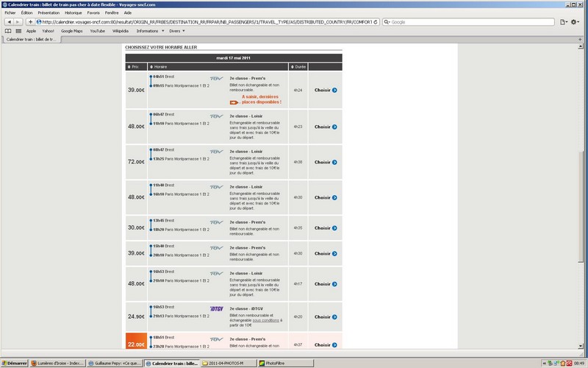Open the Démarrer start button
This screenshot has width=588, height=368.
(x=15, y=363)
